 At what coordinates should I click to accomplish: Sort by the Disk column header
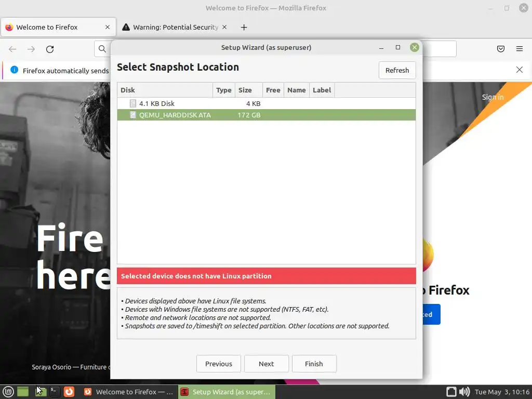coord(165,90)
